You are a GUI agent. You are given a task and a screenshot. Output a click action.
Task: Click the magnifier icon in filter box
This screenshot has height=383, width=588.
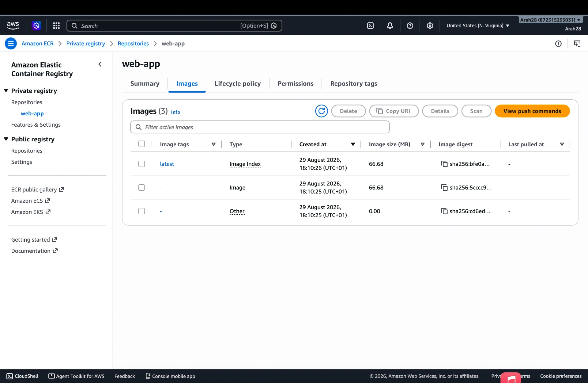(x=138, y=127)
